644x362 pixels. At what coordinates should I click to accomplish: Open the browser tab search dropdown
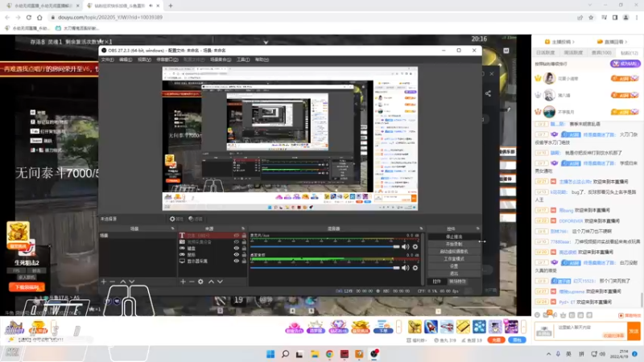point(590,6)
